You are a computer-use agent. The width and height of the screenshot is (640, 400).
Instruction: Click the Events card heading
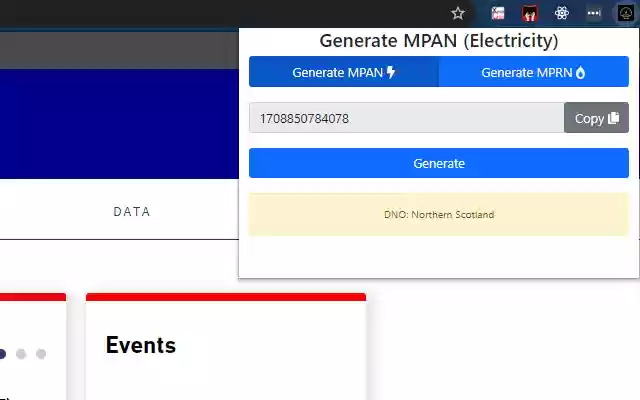coord(141,345)
